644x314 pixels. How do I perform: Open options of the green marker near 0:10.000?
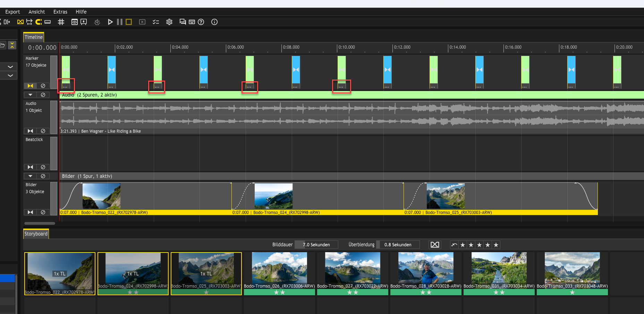(341, 86)
